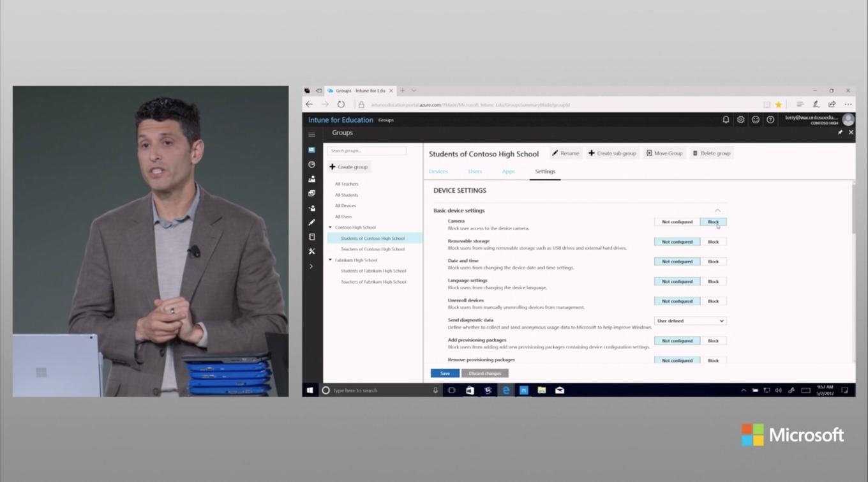
Task: Collapse the Fabrikam High School tree node
Action: [x=330, y=260]
